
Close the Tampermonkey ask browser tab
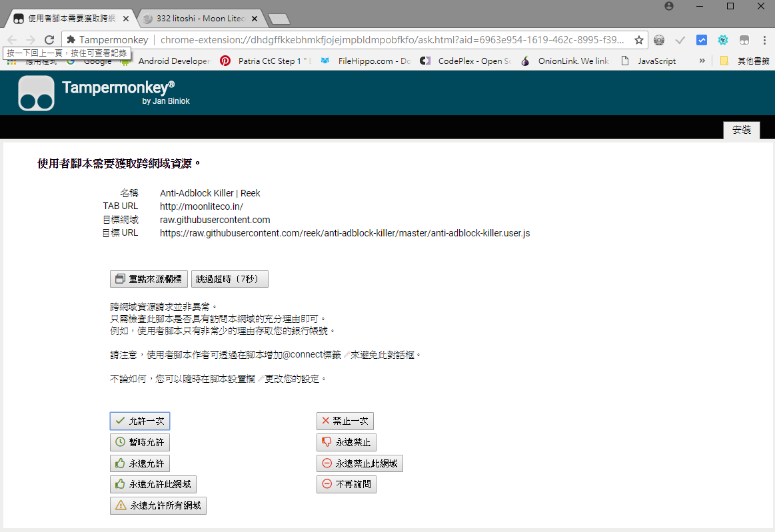pyautogui.click(x=125, y=19)
